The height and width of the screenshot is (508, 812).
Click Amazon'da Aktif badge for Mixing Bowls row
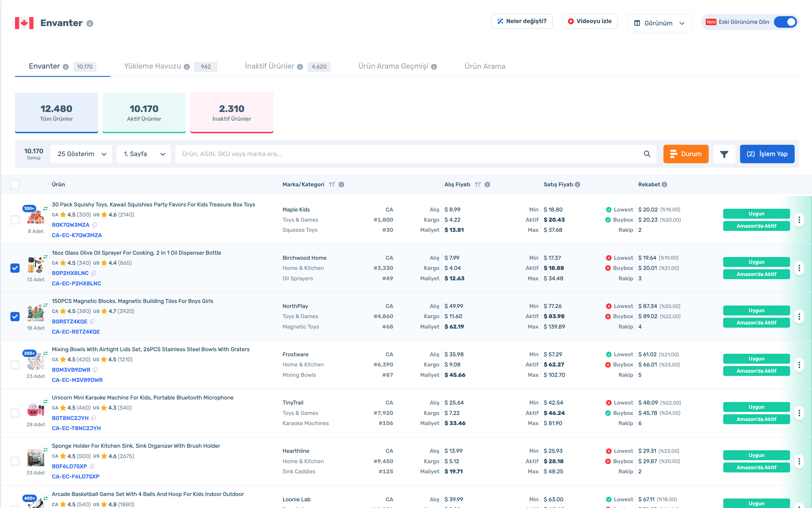[x=756, y=371]
